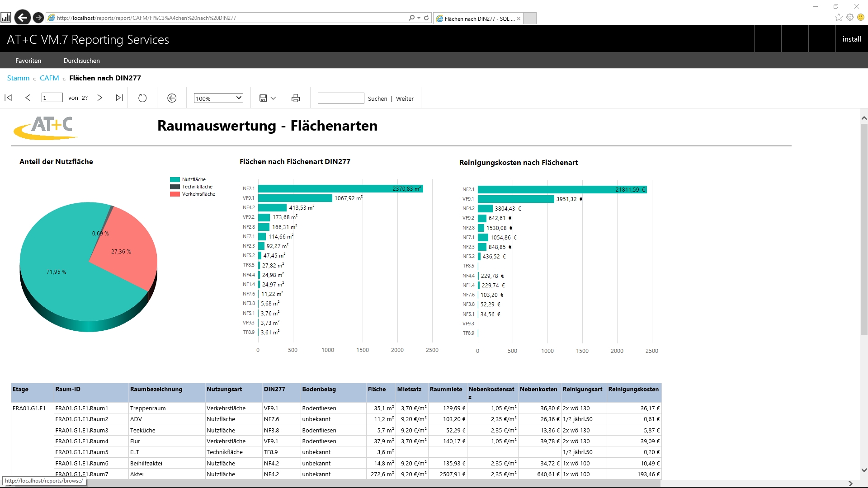Navigate back to parent report
Viewport: 868px width, 488px height.
[172, 98]
